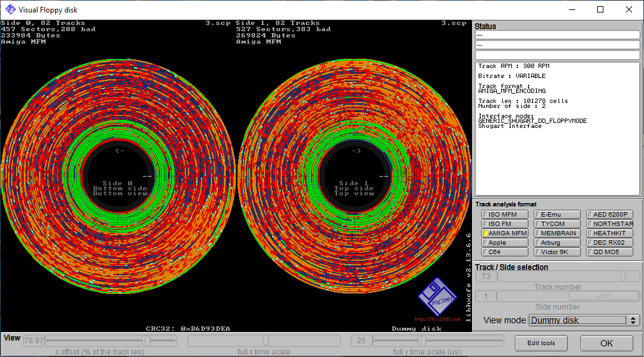Click the Track number slider
Image resolution: width=644 pixels, height=357 pixels.
click(568, 276)
